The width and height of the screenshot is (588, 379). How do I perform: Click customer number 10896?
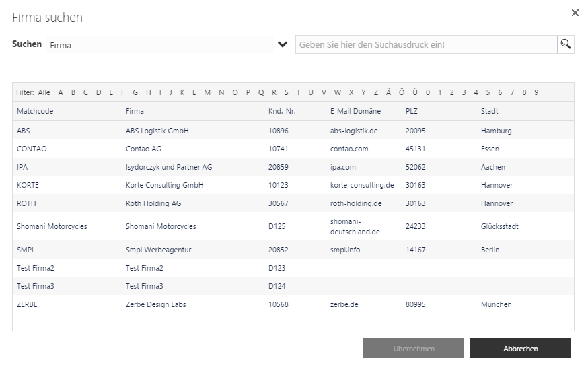pos(279,131)
